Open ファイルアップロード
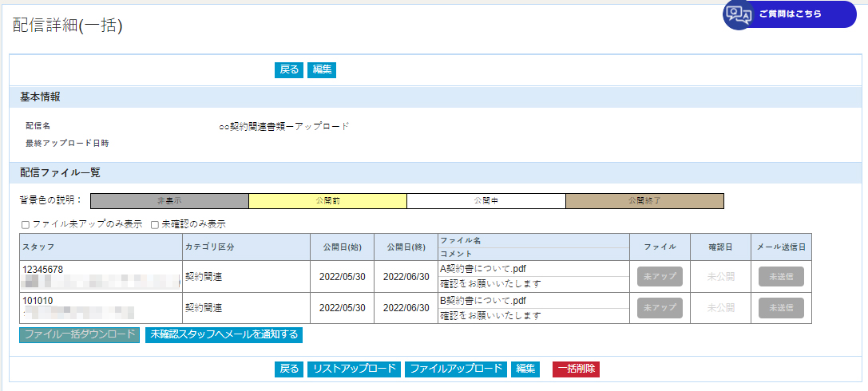 456,369
